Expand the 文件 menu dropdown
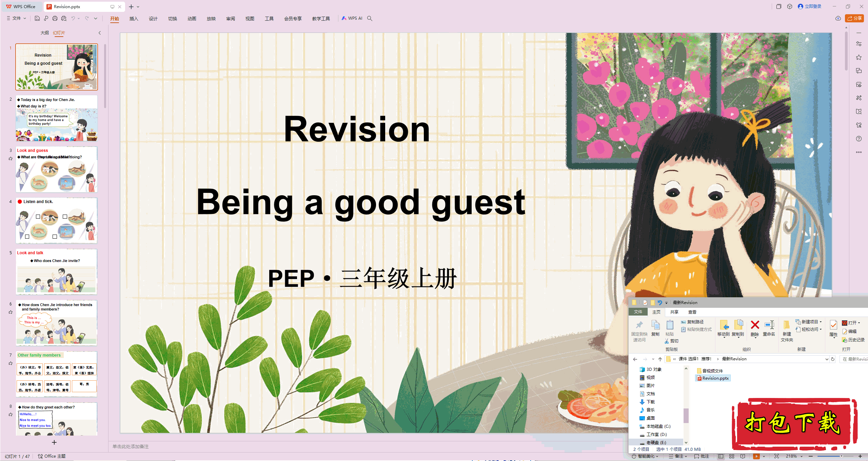The height and width of the screenshot is (461, 868). pyautogui.click(x=17, y=18)
